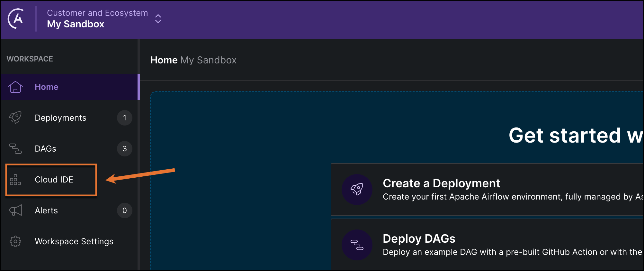Open Workspace Settings
The image size is (644, 271).
74,241
